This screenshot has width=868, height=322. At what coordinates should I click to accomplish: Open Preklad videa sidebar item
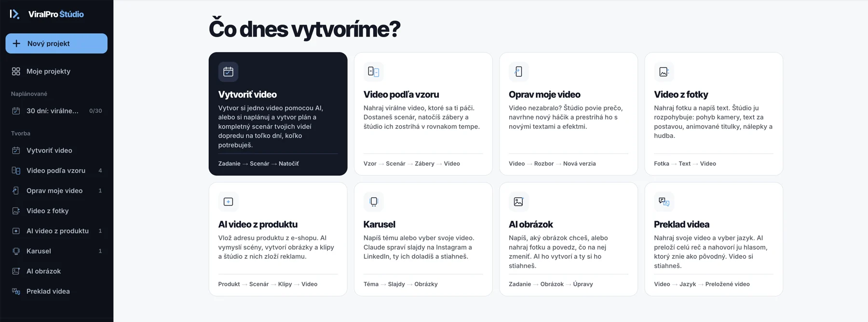coord(56,291)
